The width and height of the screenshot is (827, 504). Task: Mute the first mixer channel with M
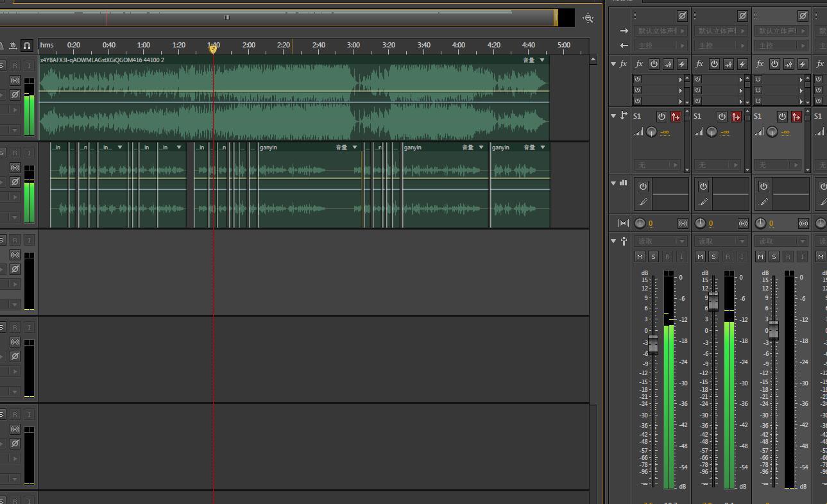(640, 256)
